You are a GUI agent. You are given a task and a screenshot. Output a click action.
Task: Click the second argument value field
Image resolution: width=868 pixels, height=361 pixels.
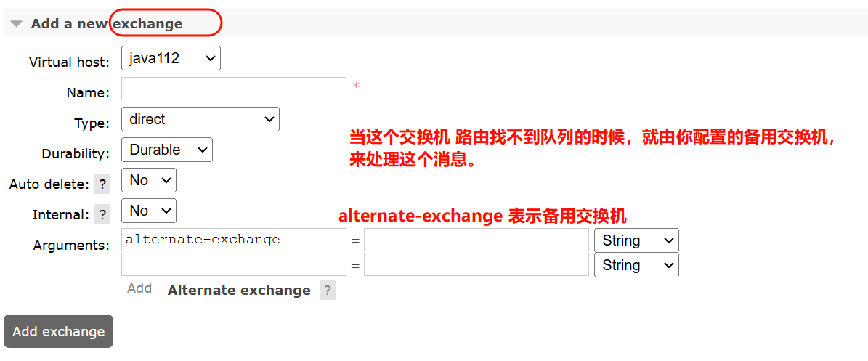click(476, 264)
